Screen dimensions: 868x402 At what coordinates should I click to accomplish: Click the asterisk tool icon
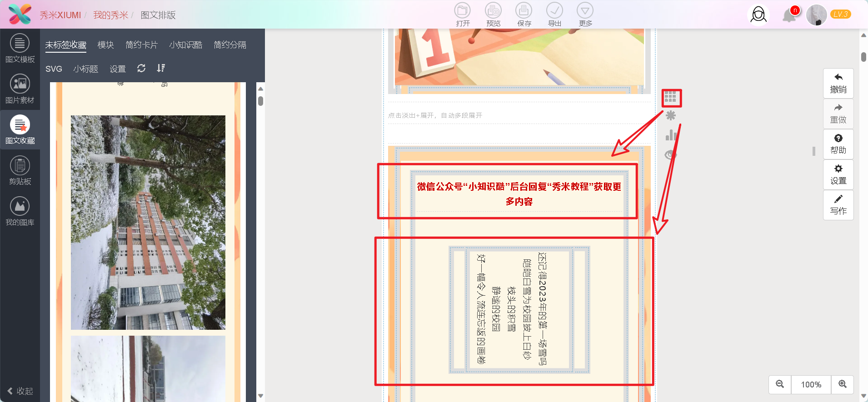[x=671, y=115]
